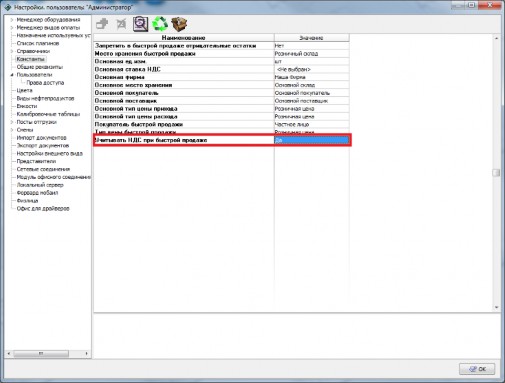This screenshot has width=505, height=383.
Task: Open Экспорт документов item
Action: pos(43,146)
